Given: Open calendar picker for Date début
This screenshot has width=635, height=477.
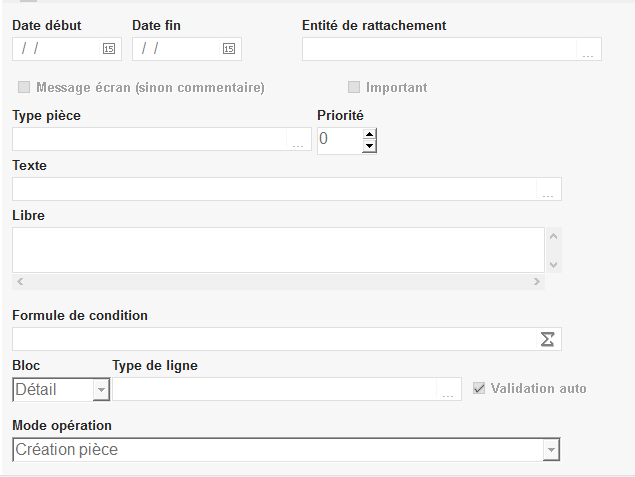Looking at the screenshot, I should click(108, 48).
